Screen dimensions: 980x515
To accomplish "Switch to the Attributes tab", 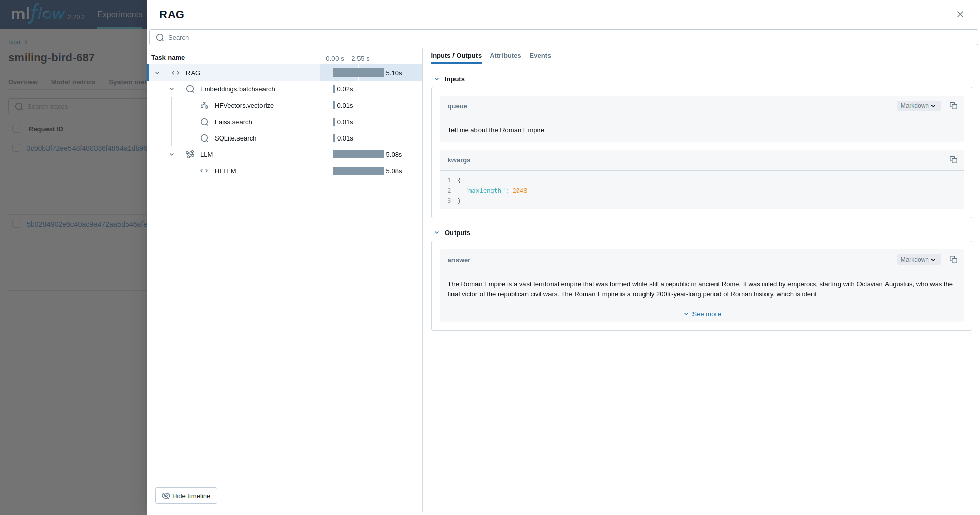I will click(505, 55).
